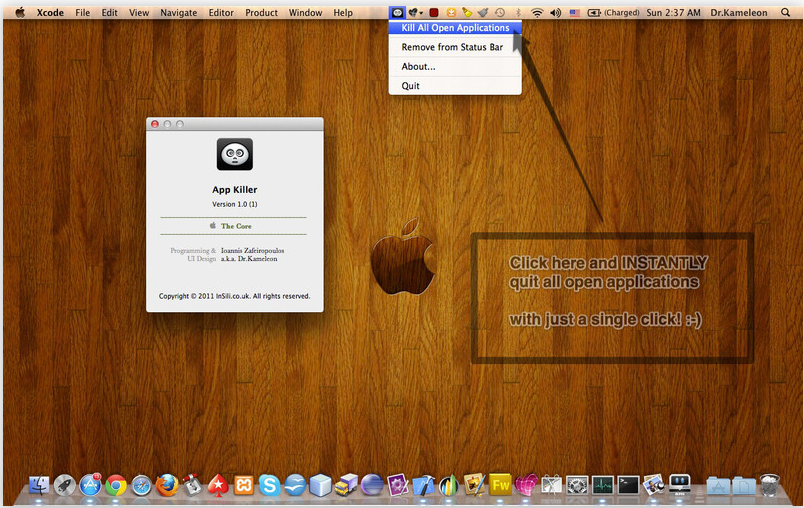The image size is (804, 508).
Task: Open the Product menu
Action: click(262, 13)
